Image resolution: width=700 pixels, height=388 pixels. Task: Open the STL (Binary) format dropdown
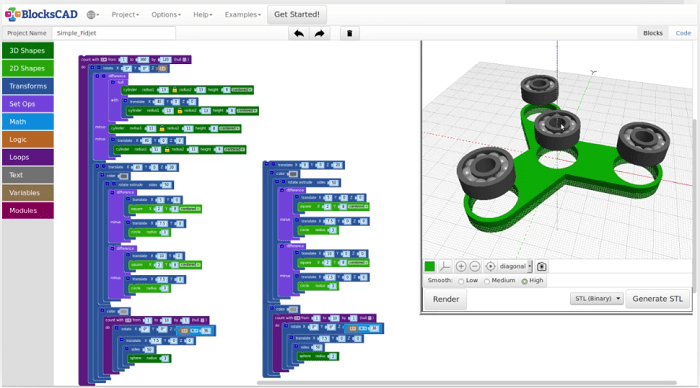(596, 299)
